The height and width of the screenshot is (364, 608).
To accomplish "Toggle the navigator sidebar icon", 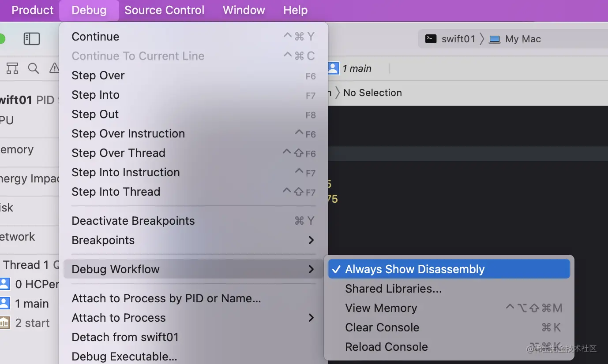I will pyautogui.click(x=31, y=39).
